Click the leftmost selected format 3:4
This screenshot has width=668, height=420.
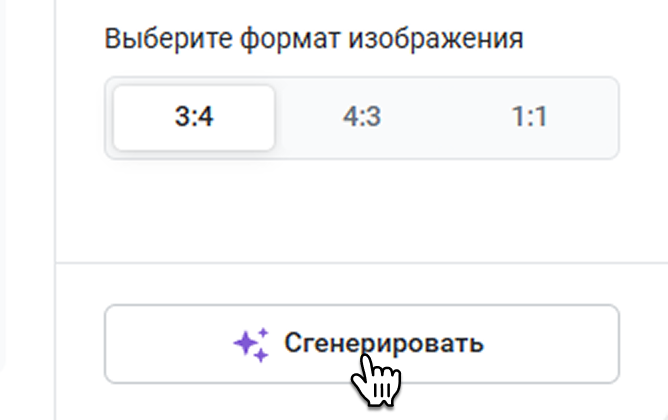[194, 118]
